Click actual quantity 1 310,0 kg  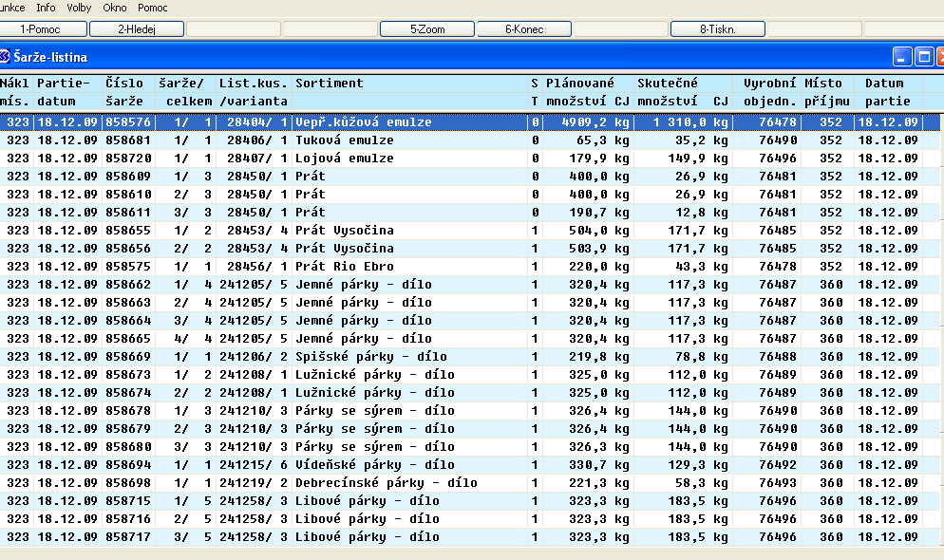(689, 122)
